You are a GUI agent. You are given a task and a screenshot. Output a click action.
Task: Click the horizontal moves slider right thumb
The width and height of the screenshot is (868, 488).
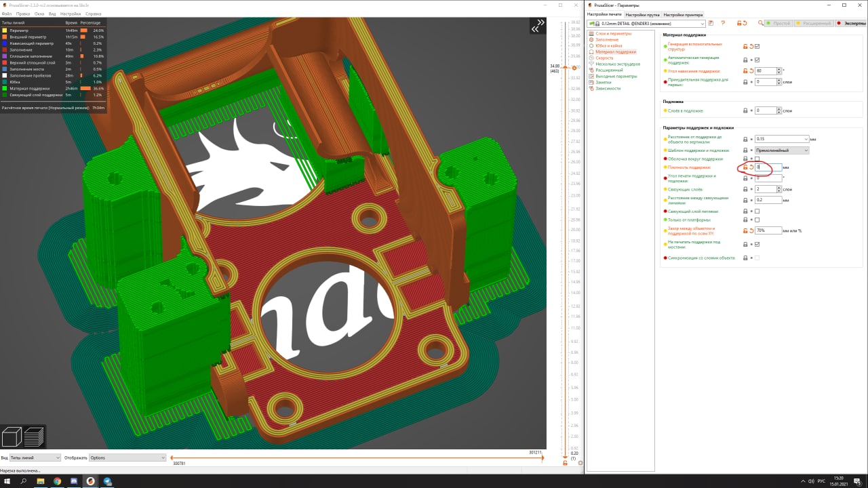[542, 457]
